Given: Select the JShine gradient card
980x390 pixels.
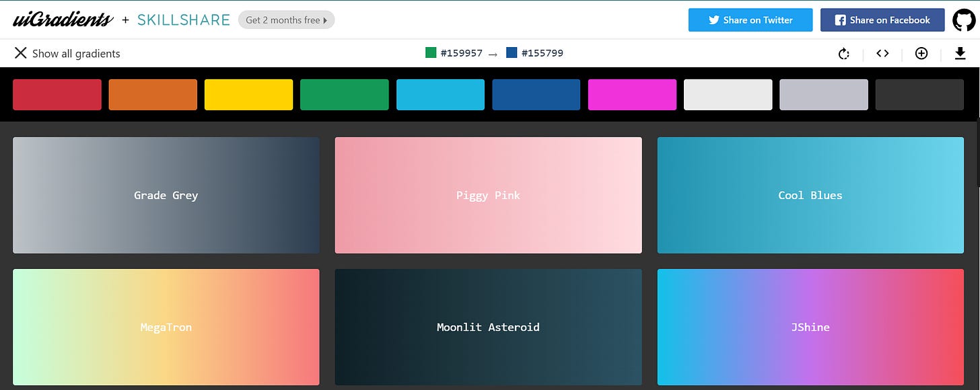Looking at the screenshot, I should point(810,327).
